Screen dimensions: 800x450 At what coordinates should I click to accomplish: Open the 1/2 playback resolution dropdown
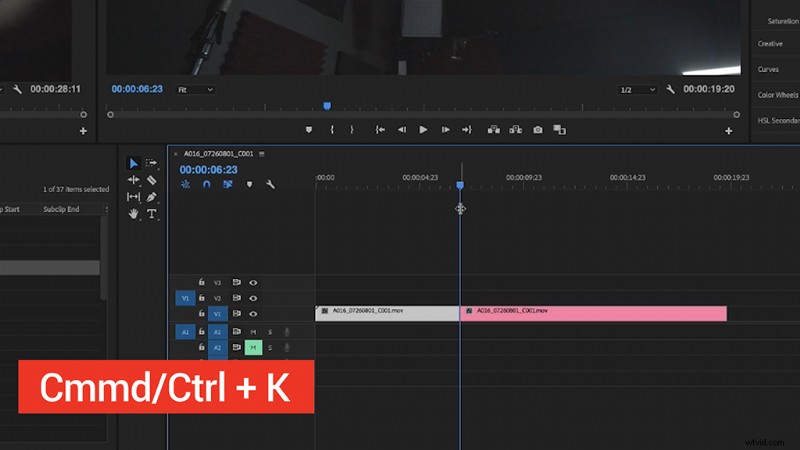pos(637,90)
